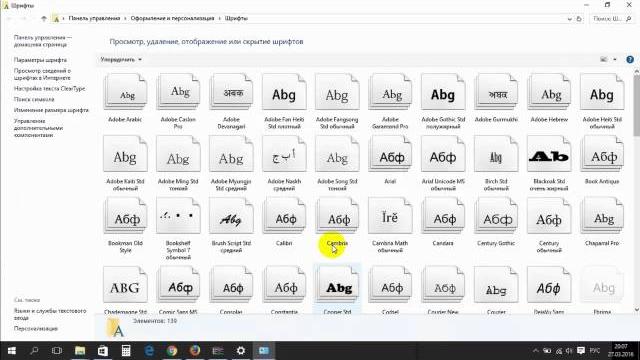Select the Adobe Caslon Pro font icon
640x360 pixels.
tap(178, 92)
